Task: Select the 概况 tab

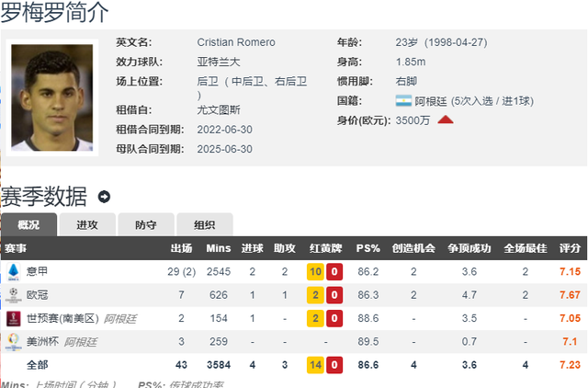Action: pyautogui.click(x=29, y=224)
